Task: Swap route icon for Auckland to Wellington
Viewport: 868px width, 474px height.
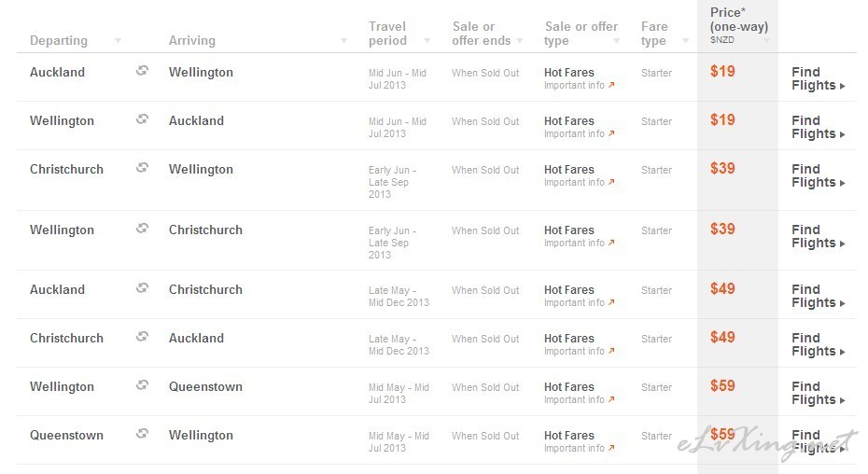Action: [142, 70]
